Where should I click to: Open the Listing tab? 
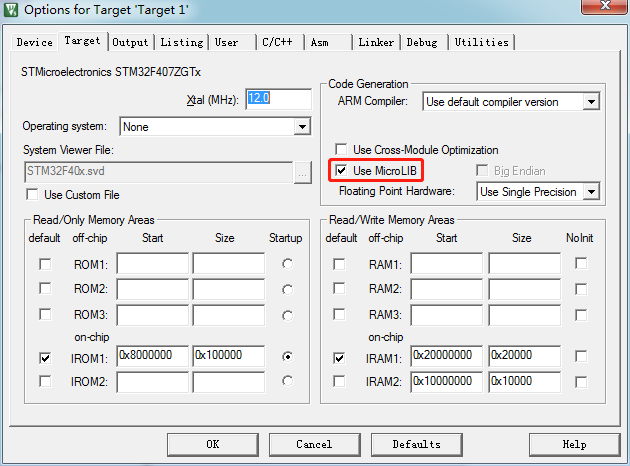(x=182, y=42)
